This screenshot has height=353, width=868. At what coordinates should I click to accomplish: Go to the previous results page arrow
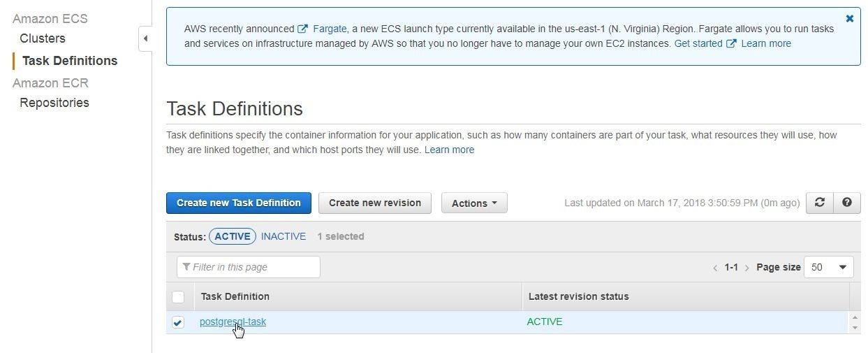[x=715, y=268]
